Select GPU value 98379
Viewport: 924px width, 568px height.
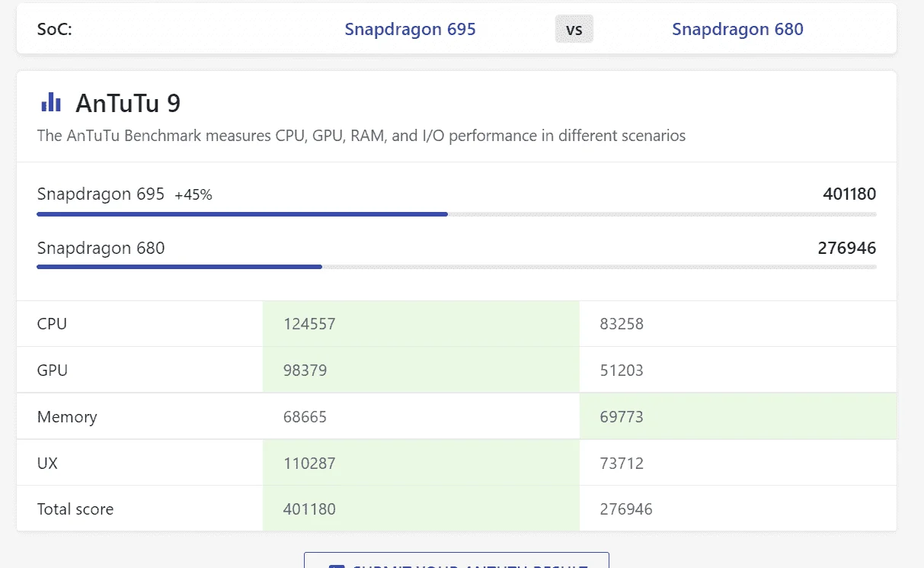(x=305, y=371)
